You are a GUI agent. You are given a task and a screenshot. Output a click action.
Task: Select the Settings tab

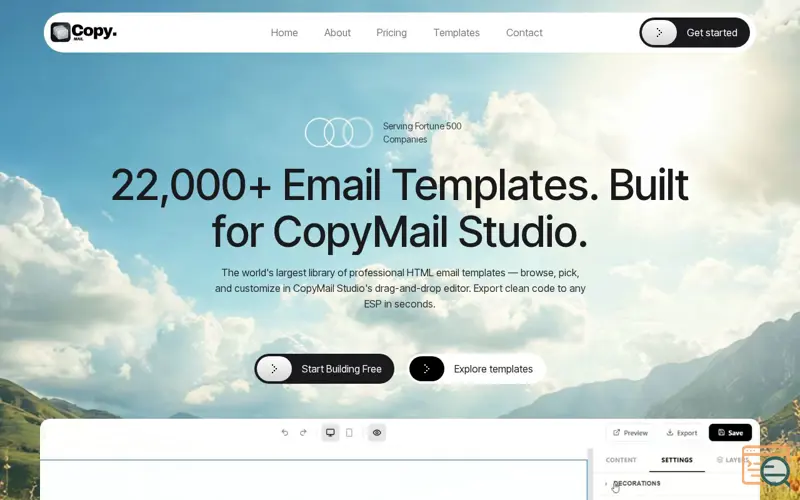point(677,460)
